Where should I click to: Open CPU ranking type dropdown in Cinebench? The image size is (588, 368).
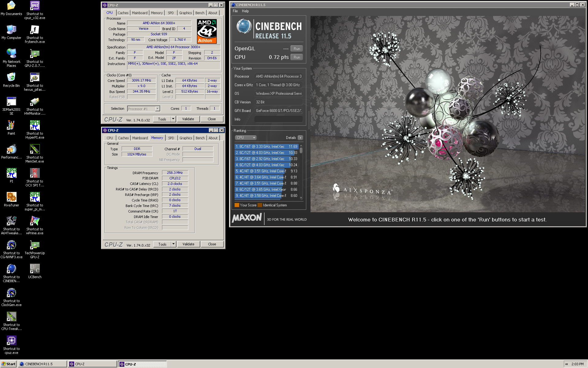point(246,138)
